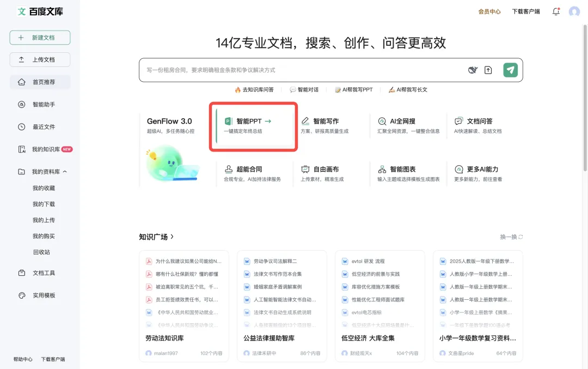
Task: Click 帮助中心 link at bottom
Action: [x=23, y=359]
